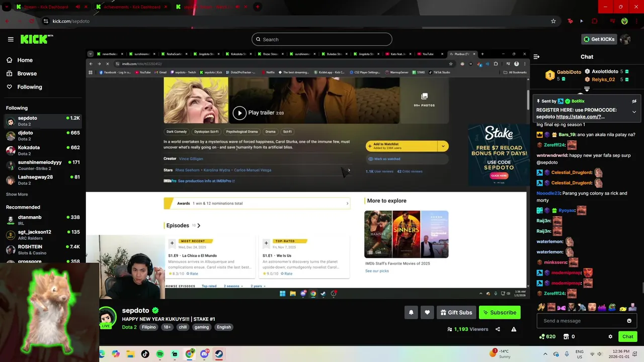Toggle follow heart for sepdoto
This screenshot has width=644, height=362.
(427, 312)
